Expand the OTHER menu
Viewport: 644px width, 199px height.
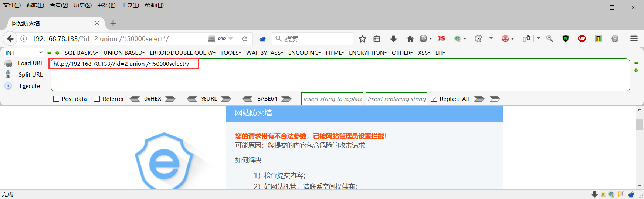pos(402,53)
